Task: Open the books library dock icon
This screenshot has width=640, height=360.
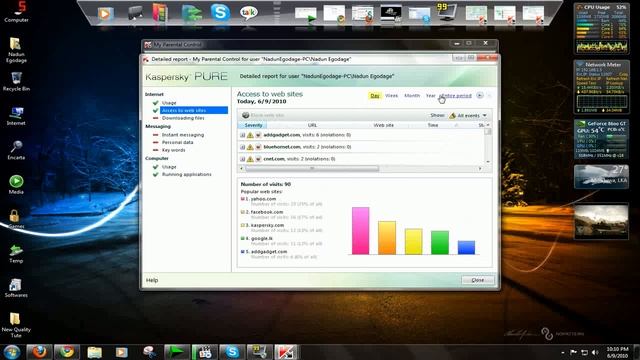Action: coord(160,13)
